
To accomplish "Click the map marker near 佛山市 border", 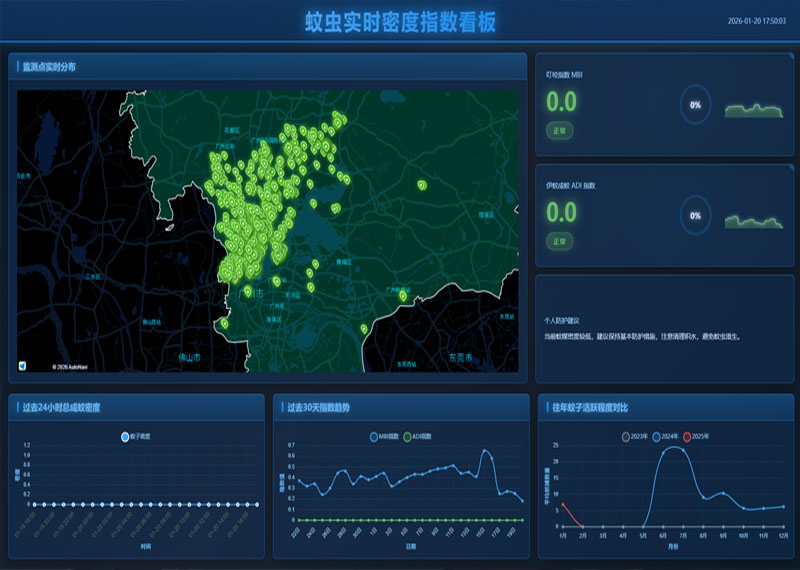I will [224, 323].
